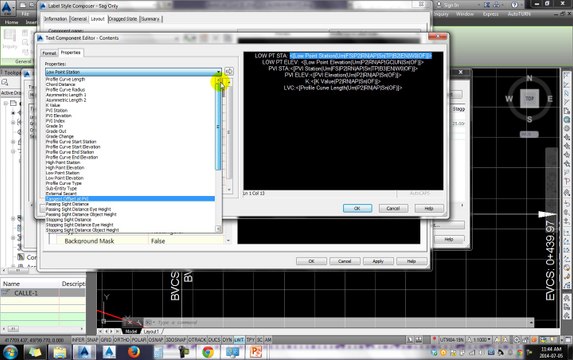Collapse the Properties dropdown showing Low Point Station

[218, 72]
